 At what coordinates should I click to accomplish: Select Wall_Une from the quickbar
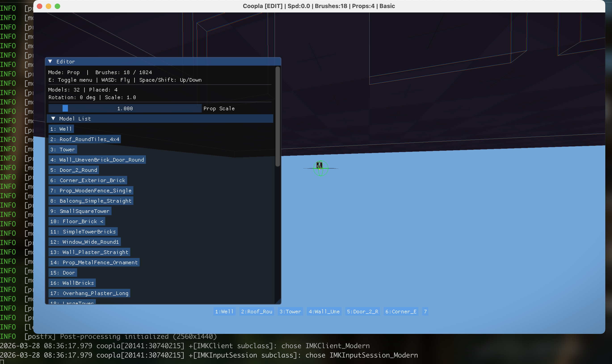click(324, 311)
